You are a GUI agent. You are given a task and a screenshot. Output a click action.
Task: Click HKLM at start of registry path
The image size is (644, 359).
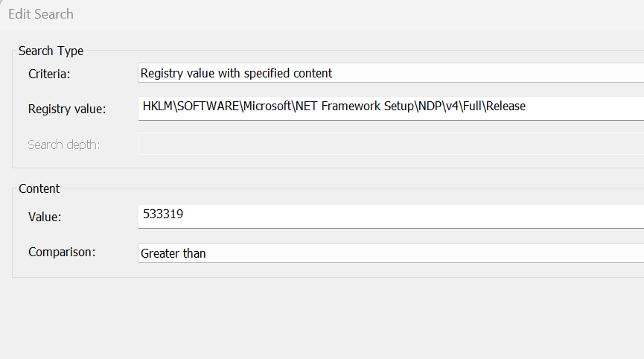click(156, 107)
